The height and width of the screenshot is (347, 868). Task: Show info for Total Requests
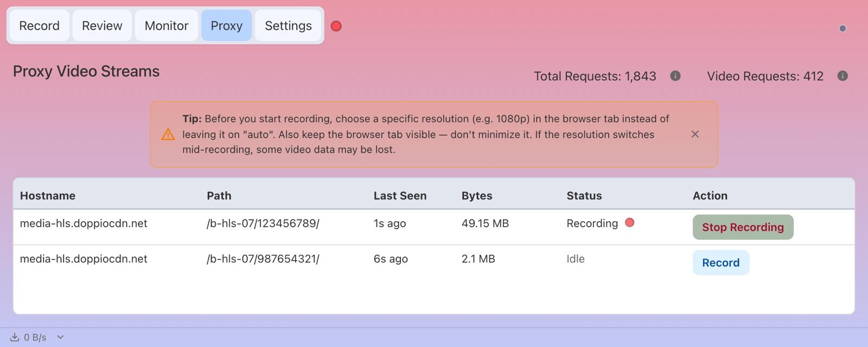click(x=675, y=76)
